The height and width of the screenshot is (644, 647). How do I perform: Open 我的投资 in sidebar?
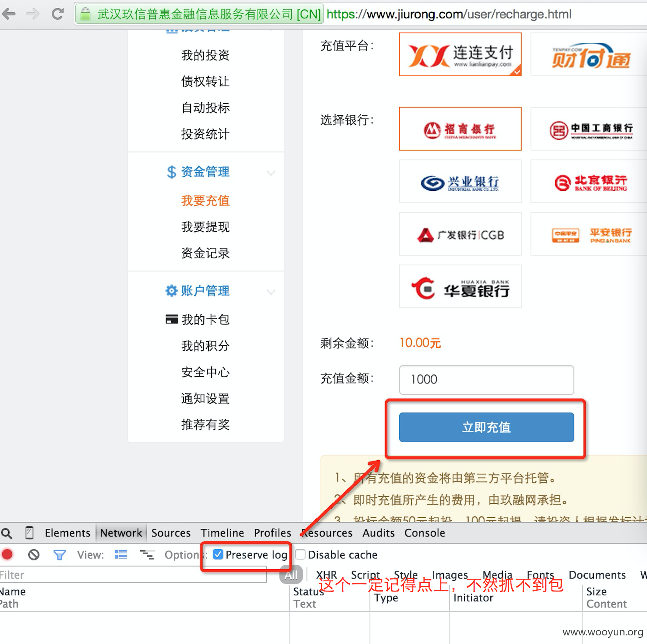[205, 55]
